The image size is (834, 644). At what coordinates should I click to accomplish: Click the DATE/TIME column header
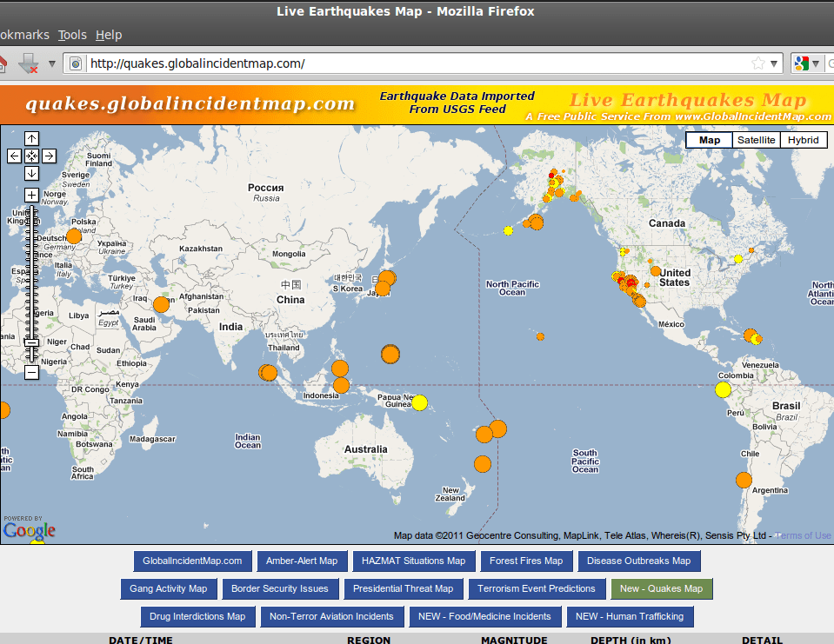coord(141,640)
